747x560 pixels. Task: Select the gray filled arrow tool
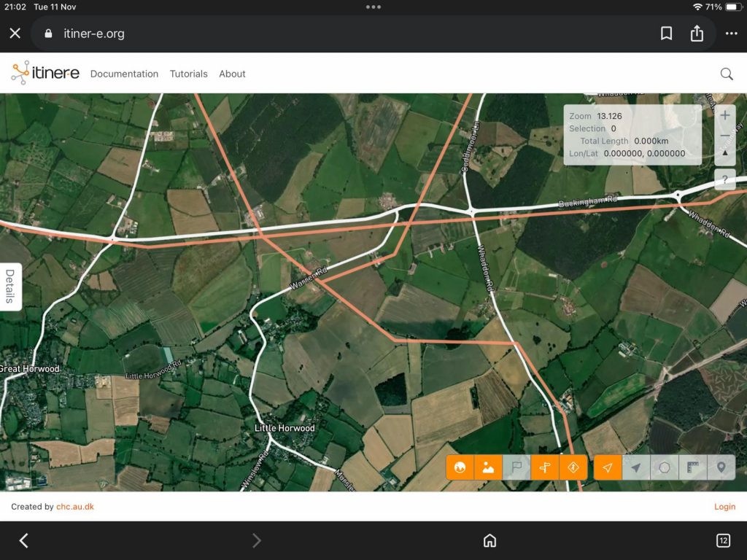coord(636,467)
